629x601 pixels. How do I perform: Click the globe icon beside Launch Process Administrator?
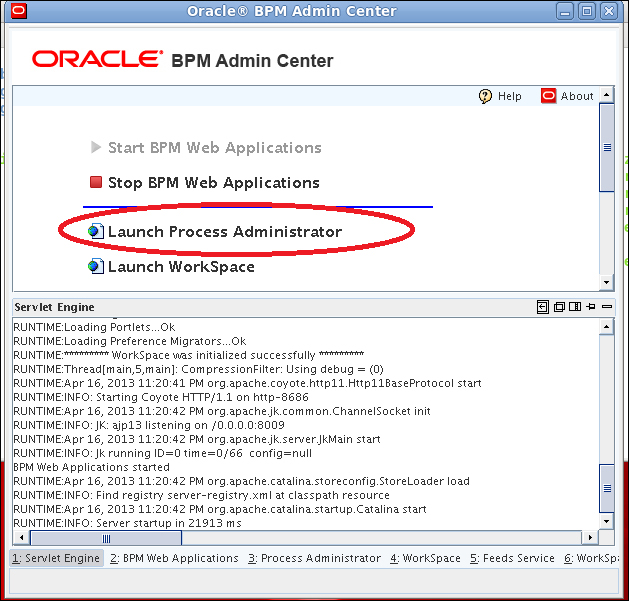pos(95,231)
